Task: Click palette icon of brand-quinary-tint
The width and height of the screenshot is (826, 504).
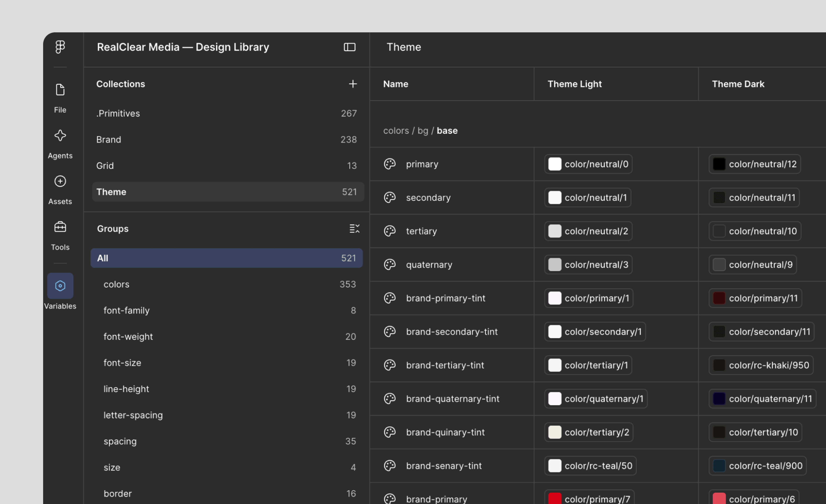Action: pyautogui.click(x=390, y=432)
